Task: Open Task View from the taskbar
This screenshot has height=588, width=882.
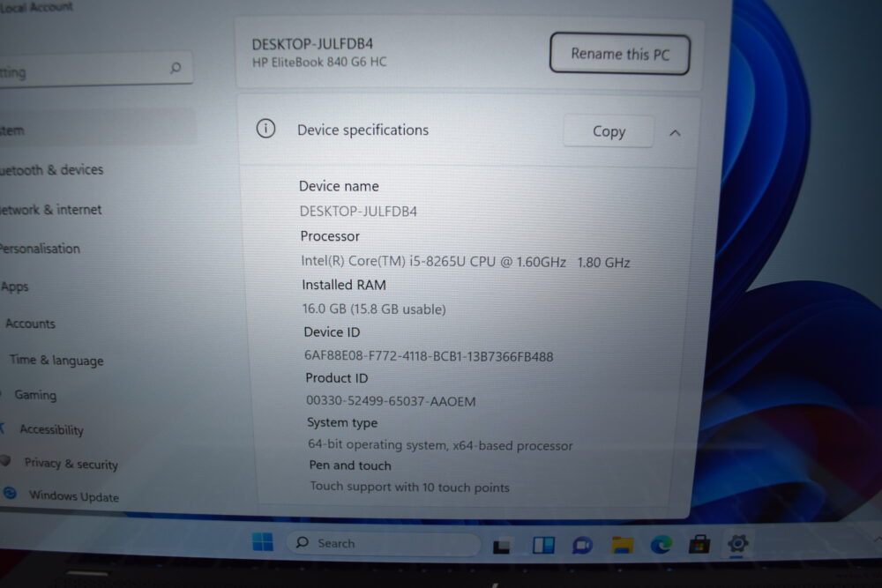Action: click(x=501, y=546)
